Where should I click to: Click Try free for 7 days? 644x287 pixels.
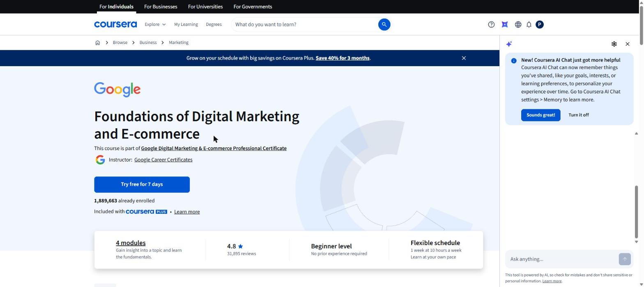(x=142, y=185)
